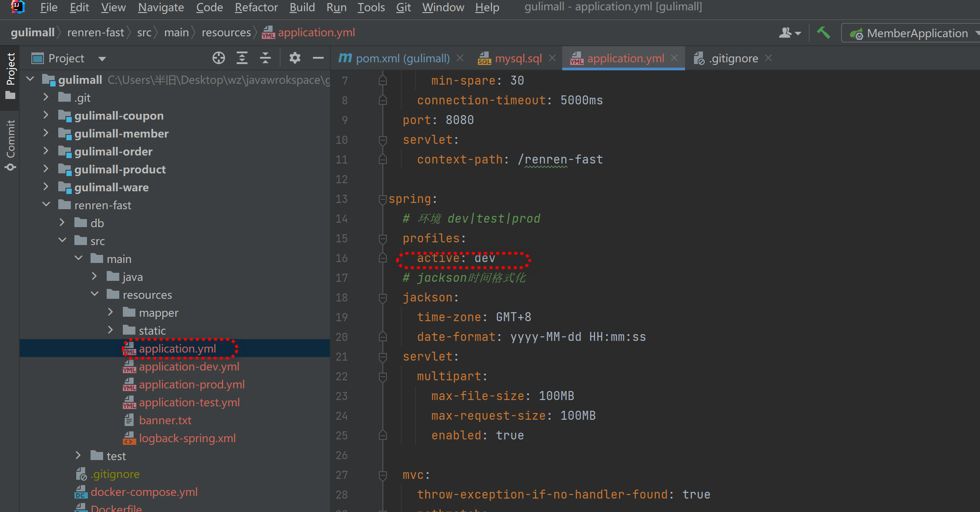This screenshot has width=980, height=512.
Task: Expand the java folder
Action: (x=94, y=276)
